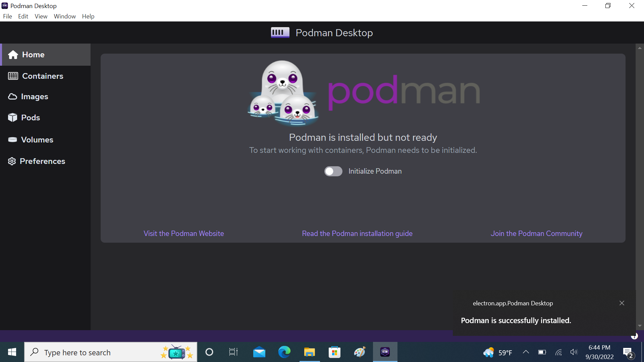This screenshot has width=644, height=362.
Task: Open the clock showing 6:44 PM
Action: click(599, 352)
